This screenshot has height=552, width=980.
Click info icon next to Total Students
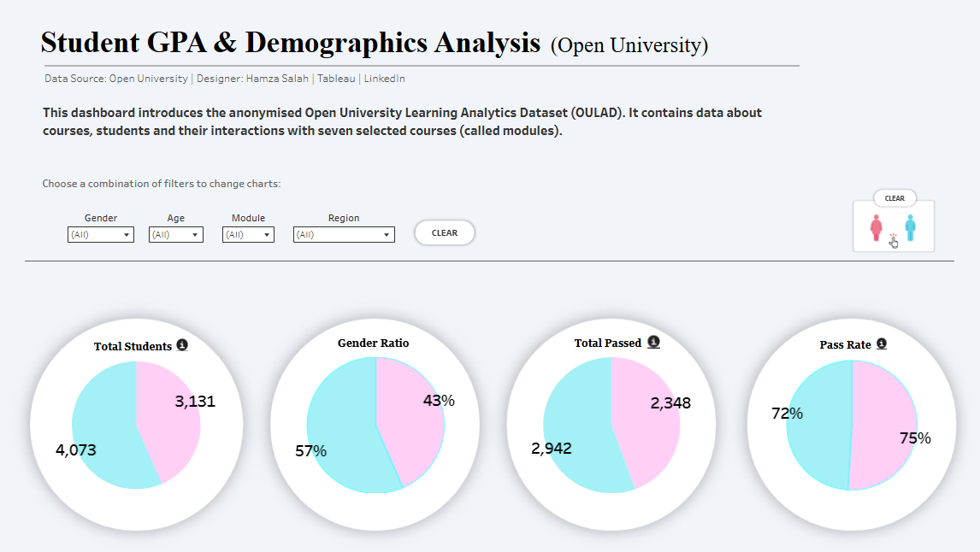[x=181, y=345]
